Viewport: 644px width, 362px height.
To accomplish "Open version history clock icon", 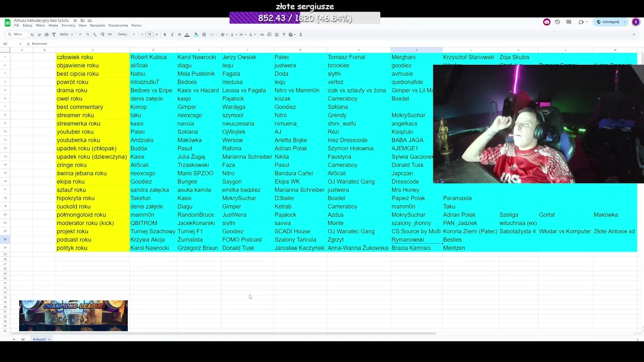I will click(557, 22).
